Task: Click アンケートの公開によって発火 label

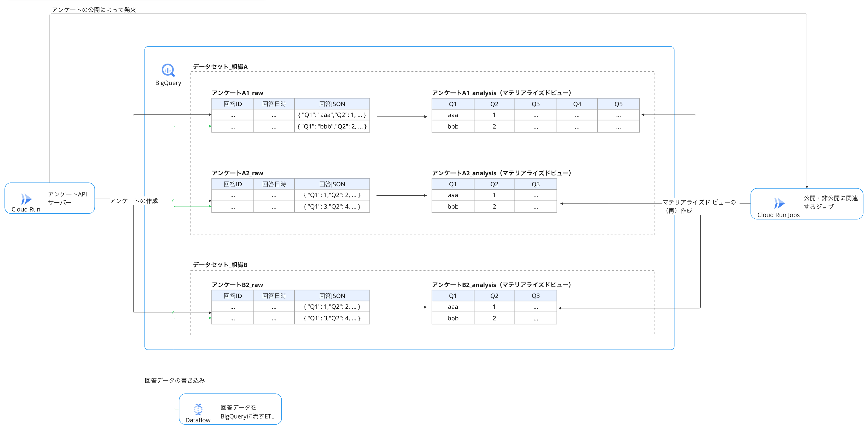Action: click(94, 10)
